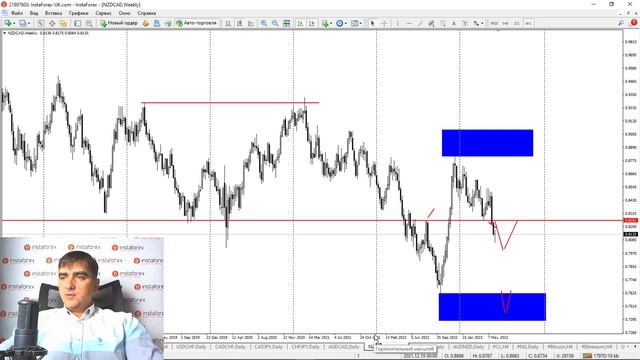Open the Вид menu
Image resolution: width=640 pixels, height=360 pixels.
(34, 13)
